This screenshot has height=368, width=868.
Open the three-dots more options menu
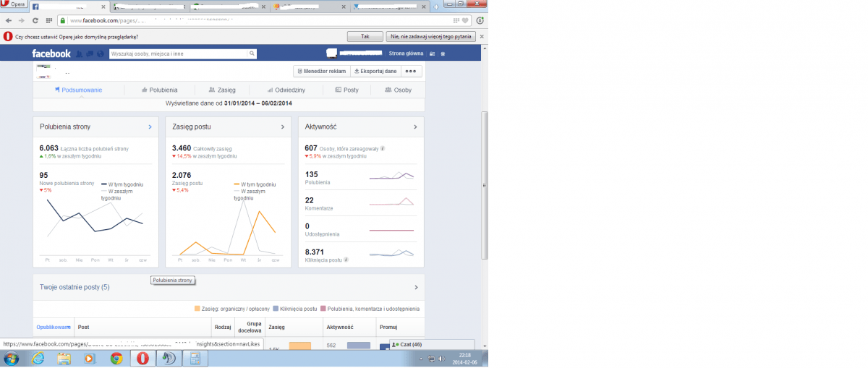coord(411,72)
